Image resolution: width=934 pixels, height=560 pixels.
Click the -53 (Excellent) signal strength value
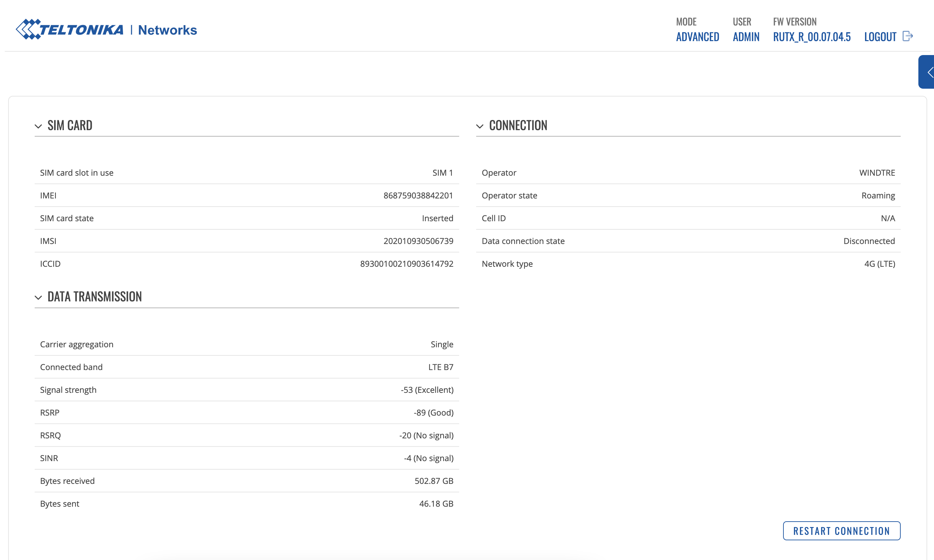pos(427,390)
